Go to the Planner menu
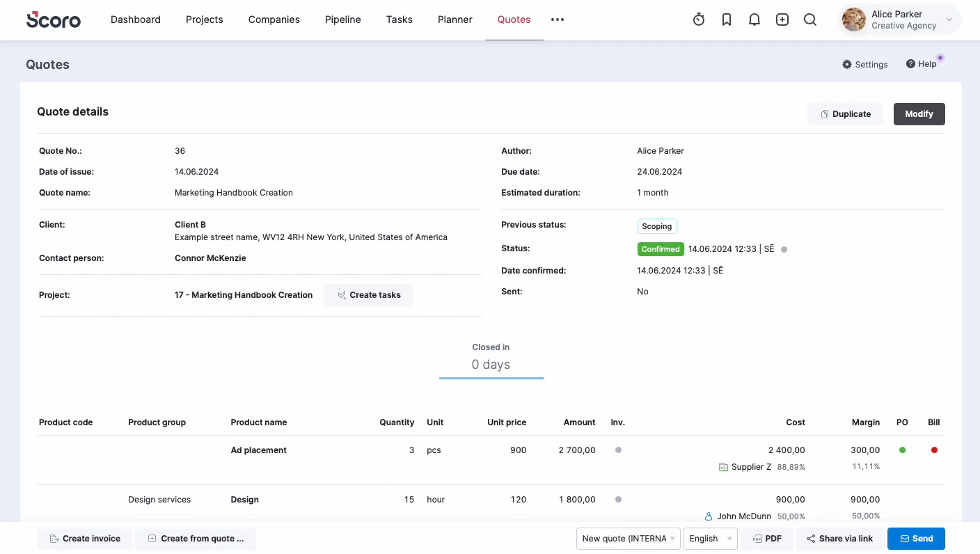Image resolution: width=980 pixels, height=554 pixels. tap(455, 19)
